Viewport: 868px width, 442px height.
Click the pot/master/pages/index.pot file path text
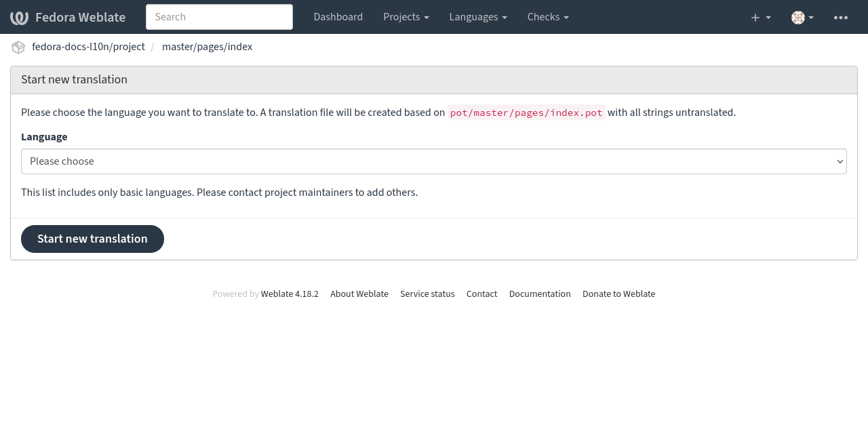[526, 113]
